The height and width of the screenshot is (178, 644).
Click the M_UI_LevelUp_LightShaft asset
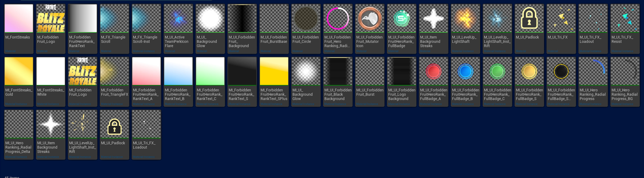[465, 18]
